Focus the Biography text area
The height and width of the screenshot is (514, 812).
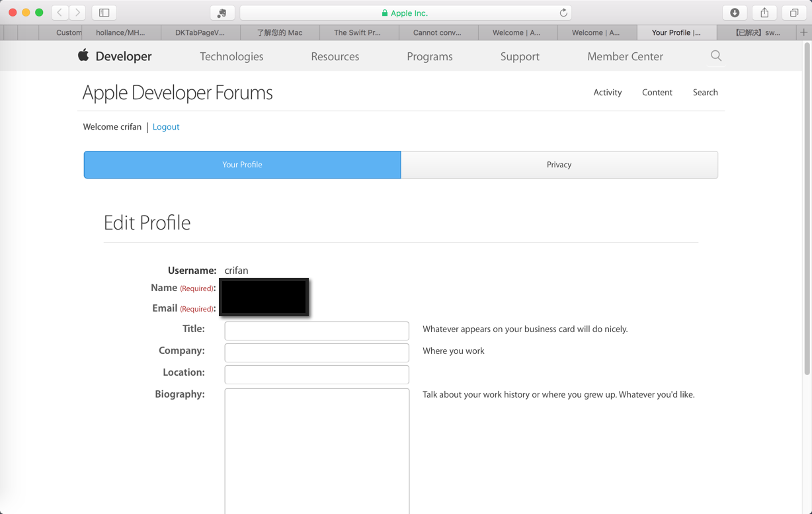click(x=317, y=451)
